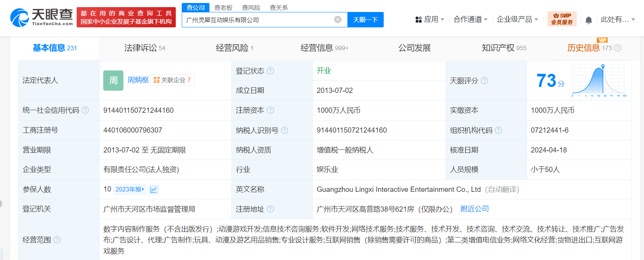
Task: Click help icon beside 统一社会信用代码
Action: 85,110
